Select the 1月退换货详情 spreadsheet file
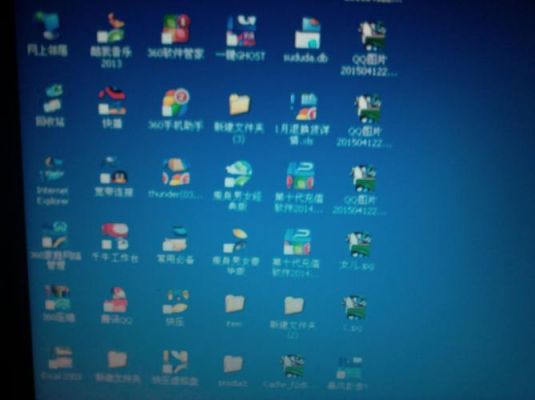 click(x=302, y=119)
